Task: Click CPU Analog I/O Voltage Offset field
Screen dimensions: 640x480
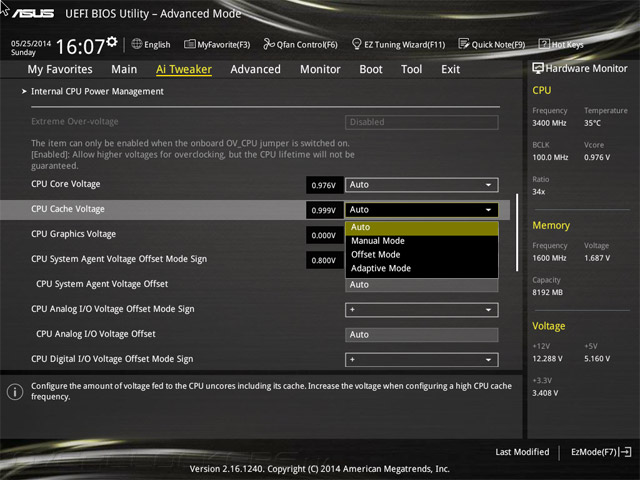Action: (x=422, y=335)
